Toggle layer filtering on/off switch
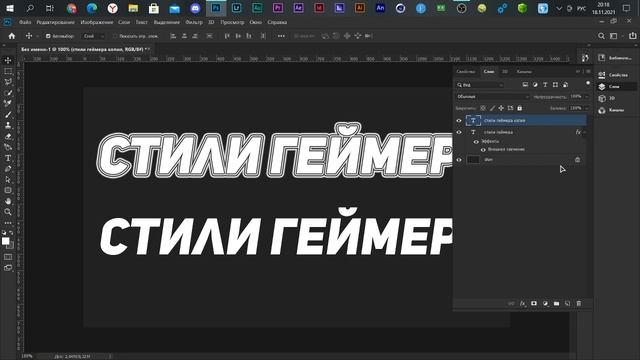The width and height of the screenshot is (640, 360). pyautogui.click(x=588, y=83)
